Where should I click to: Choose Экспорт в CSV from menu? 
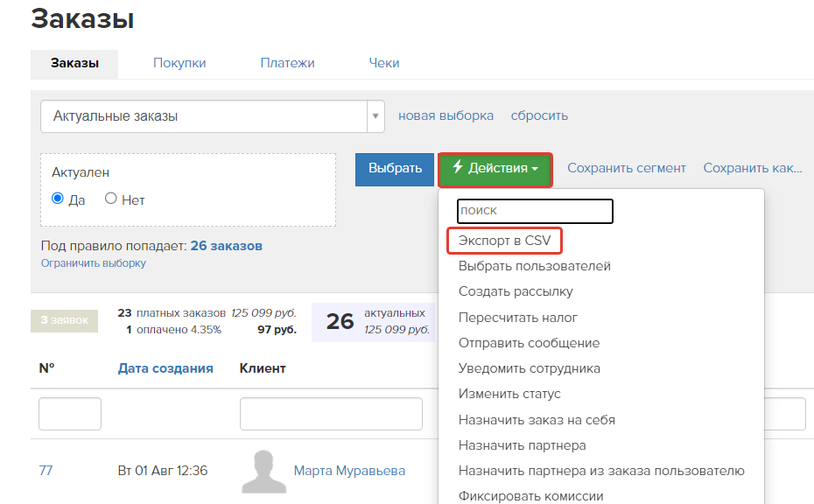(x=504, y=241)
